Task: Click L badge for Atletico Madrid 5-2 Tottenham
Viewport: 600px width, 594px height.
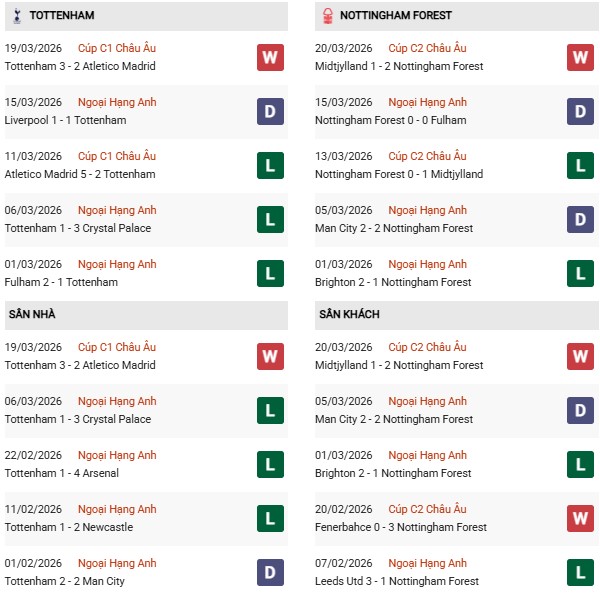Action: (x=270, y=165)
